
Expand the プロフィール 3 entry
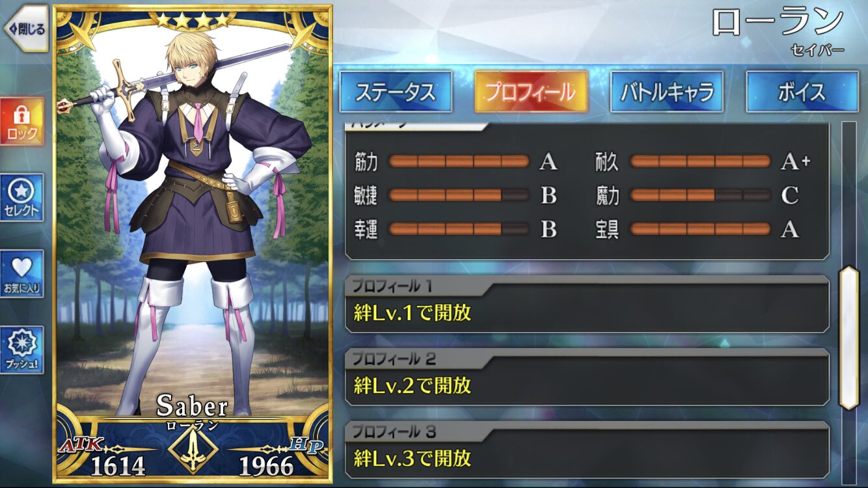click(587, 450)
